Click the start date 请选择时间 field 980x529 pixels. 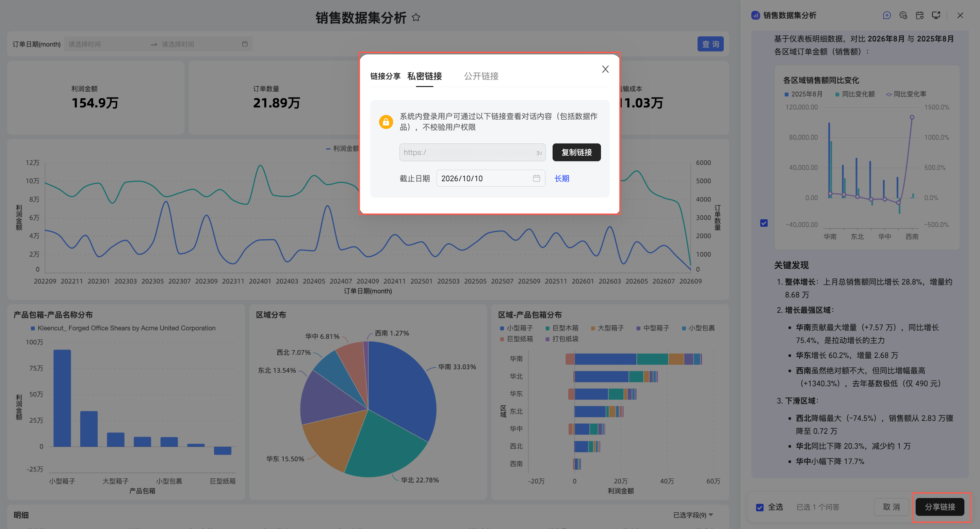(x=107, y=44)
